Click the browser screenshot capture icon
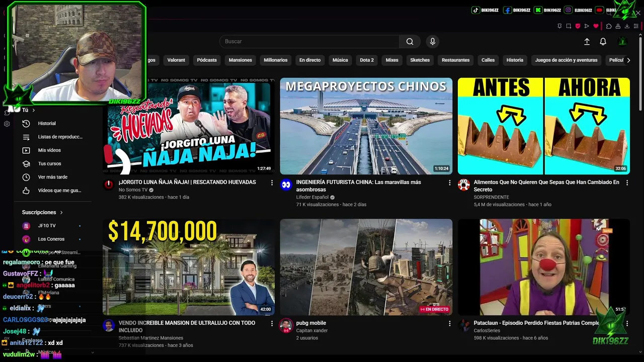 (569, 26)
